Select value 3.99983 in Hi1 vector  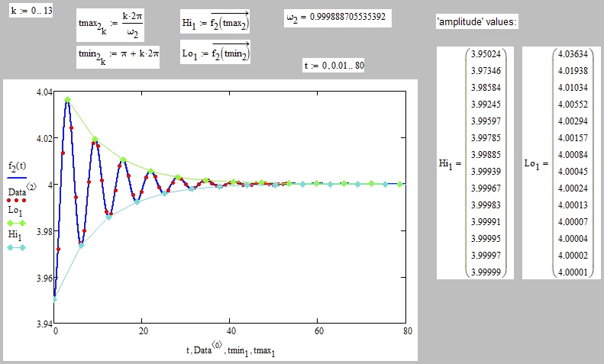coord(486,205)
